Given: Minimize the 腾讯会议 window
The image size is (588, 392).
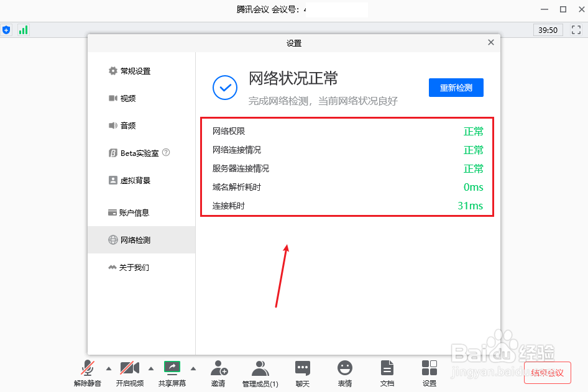Looking at the screenshot, I should coord(544,9).
